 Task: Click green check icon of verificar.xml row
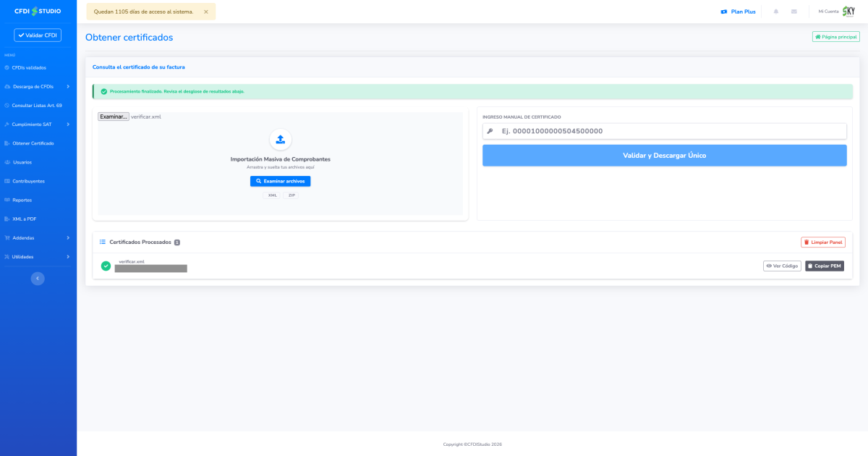click(106, 266)
